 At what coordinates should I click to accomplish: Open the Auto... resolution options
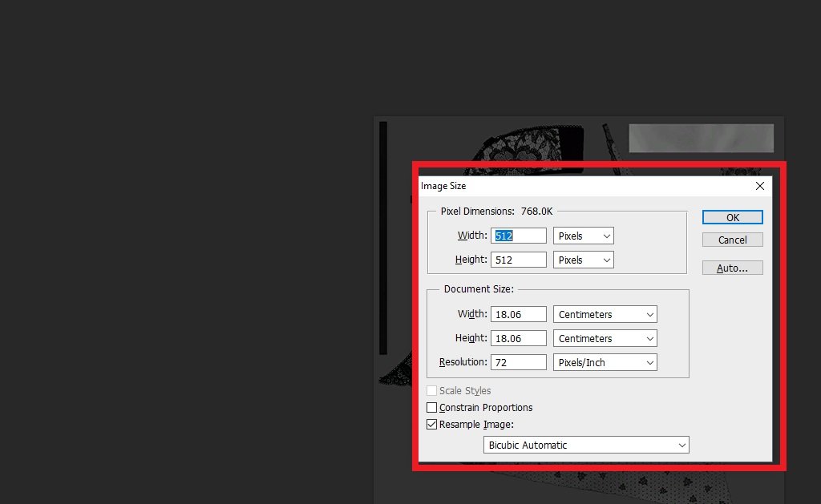click(733, 268)
